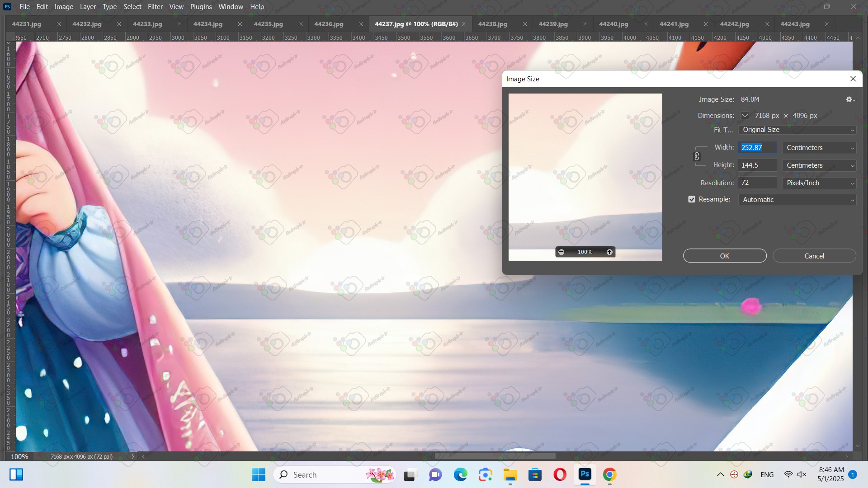Open the View menu
Viewport: 868px width, 488px height.
tap(176, 7)
